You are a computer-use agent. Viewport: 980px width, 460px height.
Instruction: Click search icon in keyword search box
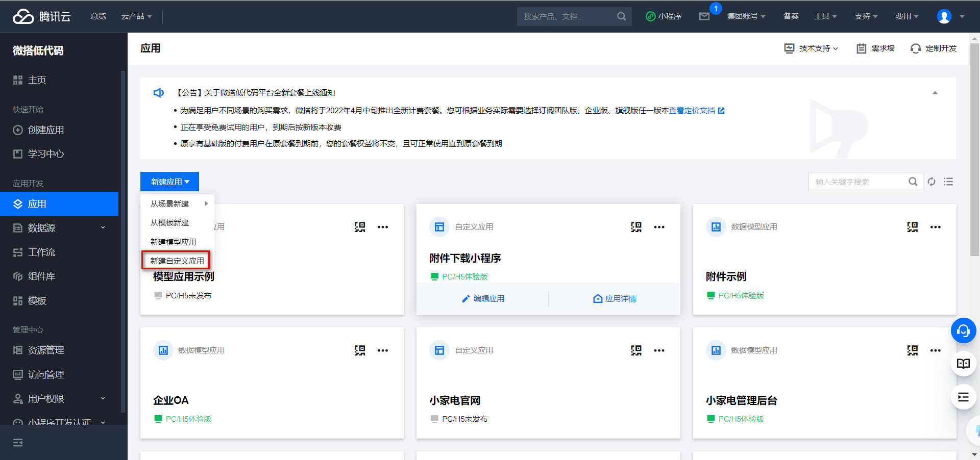click(x=913, y=182)
